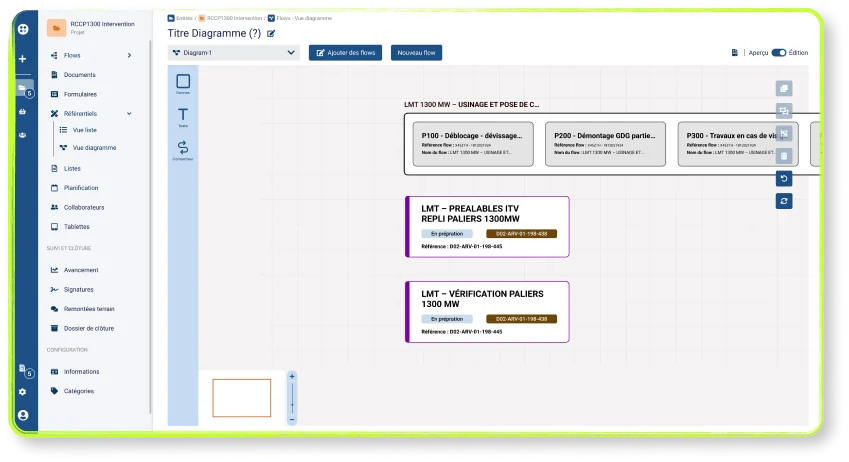Image resolution: width=849 pixels, height=462 pixels.
Task: Click the RCCP1300 orange project folder icon
Action: (56, 28)
